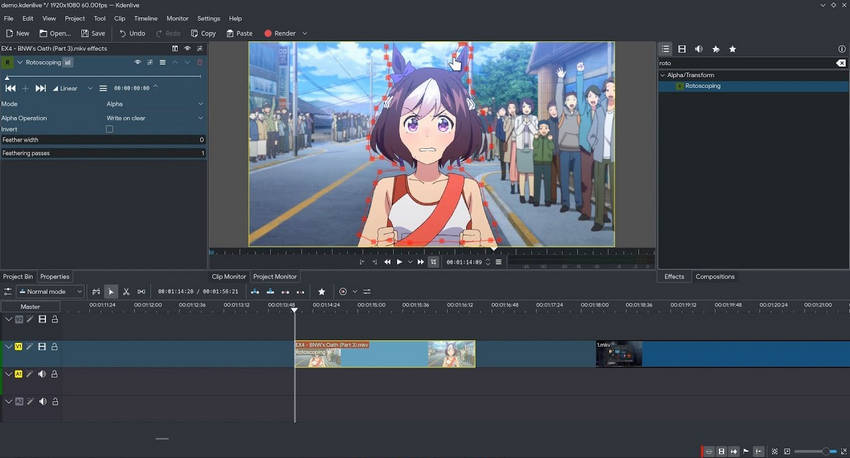
Task: Jump to the previous keyframe
Action: (10, 88)
